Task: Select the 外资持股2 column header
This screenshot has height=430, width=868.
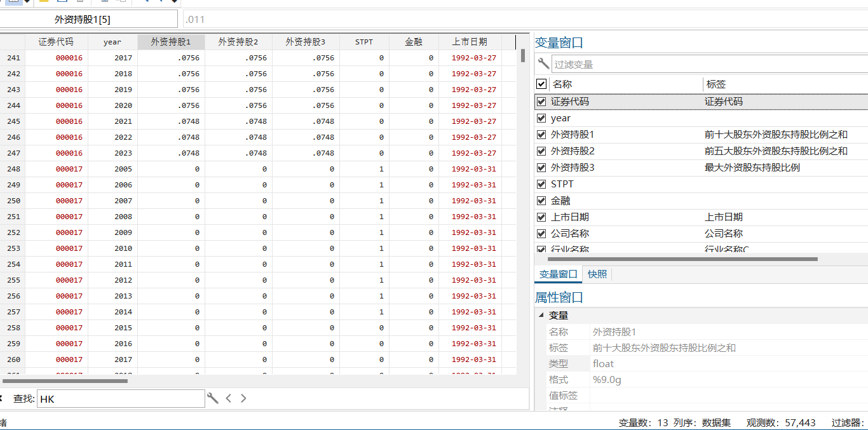Action: (x=238, y=42)
